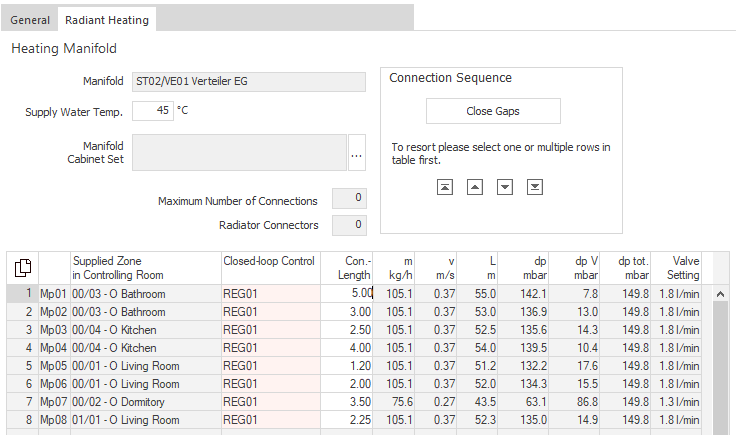Viewport: 736px width, 435px height.
Task: Click the Radiator Connectors value field
Action: click(349, 225)
